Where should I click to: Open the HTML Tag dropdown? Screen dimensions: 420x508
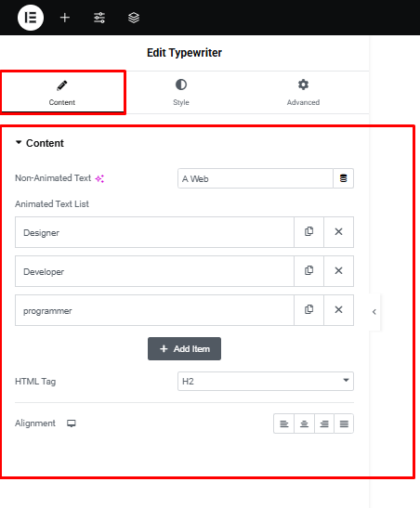point(266,381)
